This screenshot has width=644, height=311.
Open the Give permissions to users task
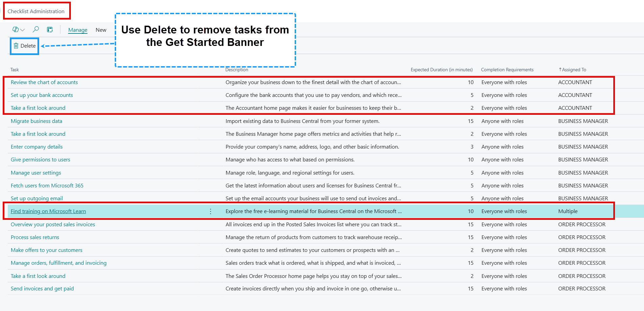(x=40, y=159)
